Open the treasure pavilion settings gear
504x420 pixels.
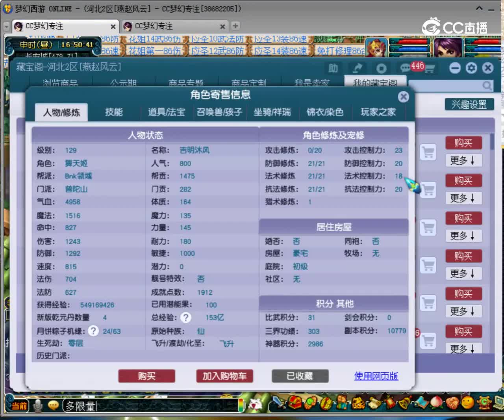coord(471,68)
